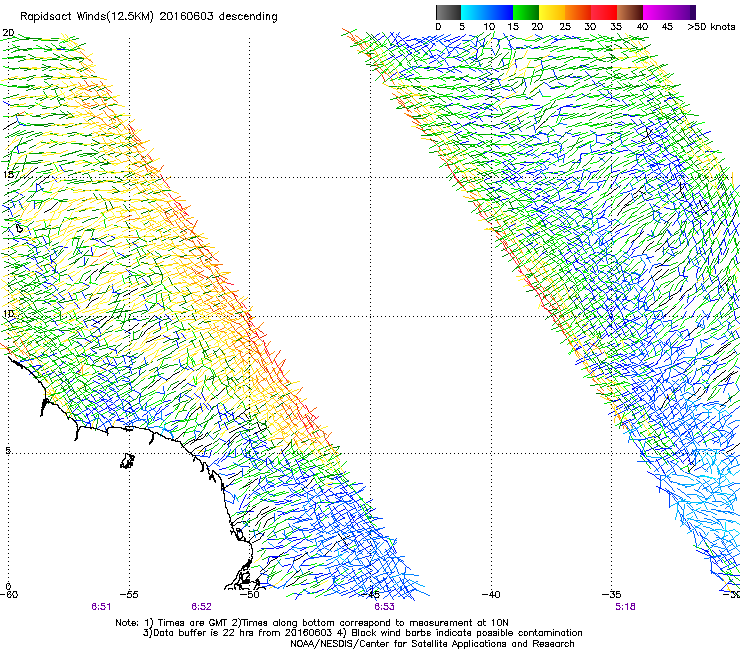This screenshot has width=740, height=650.
Task: Click the longitude label -50
Action: click(x=249, y=595)
